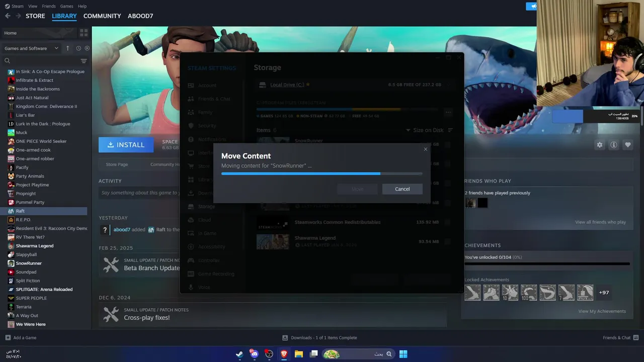Click the Brave browser taskbar icon
644x362 pixels.
point(284,354)
